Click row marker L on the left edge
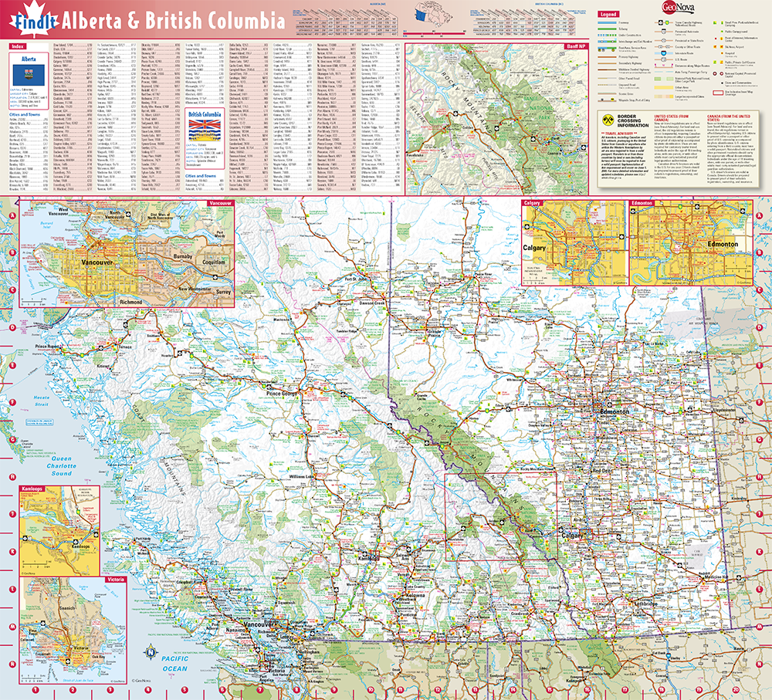 [13, 589]
